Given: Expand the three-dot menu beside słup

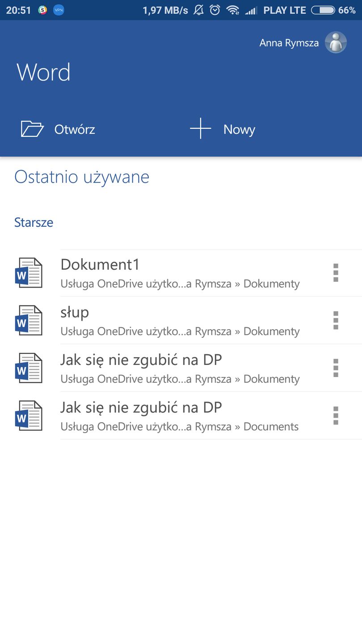Looking at the screenshot, I should [336, 321].
